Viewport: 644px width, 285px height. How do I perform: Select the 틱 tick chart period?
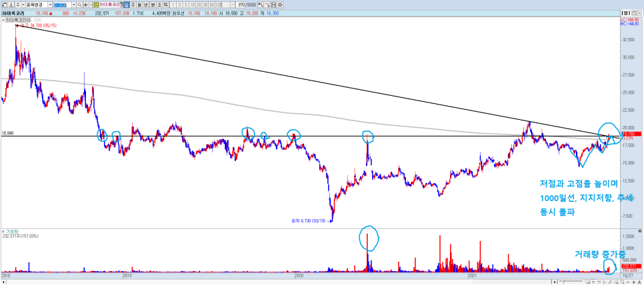(x=165, y=5)
